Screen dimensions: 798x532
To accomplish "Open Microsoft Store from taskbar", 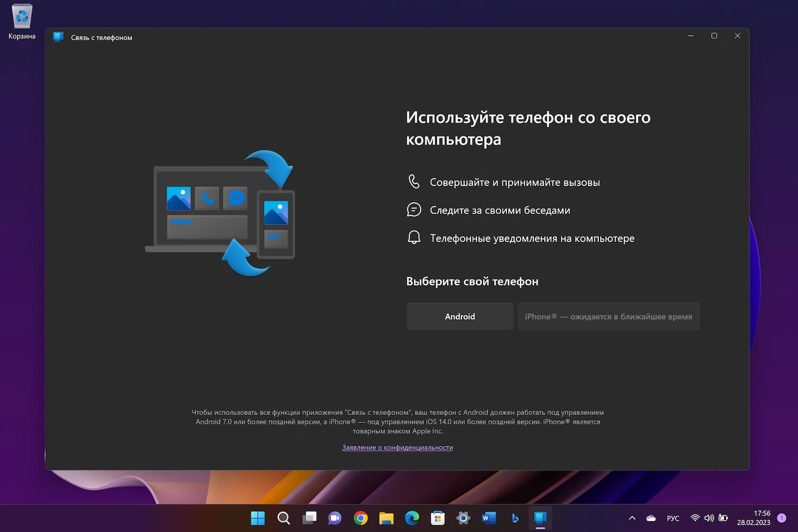I will 437,518.
